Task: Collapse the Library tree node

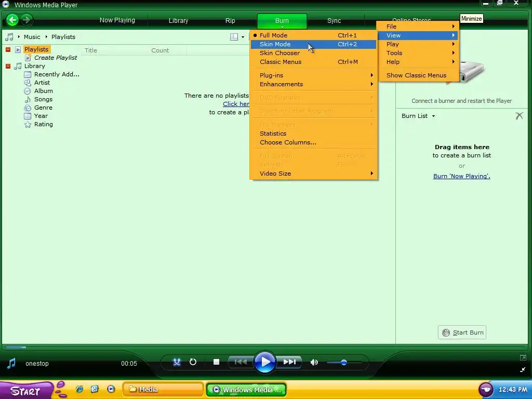Action: click(x=8, y=66)
